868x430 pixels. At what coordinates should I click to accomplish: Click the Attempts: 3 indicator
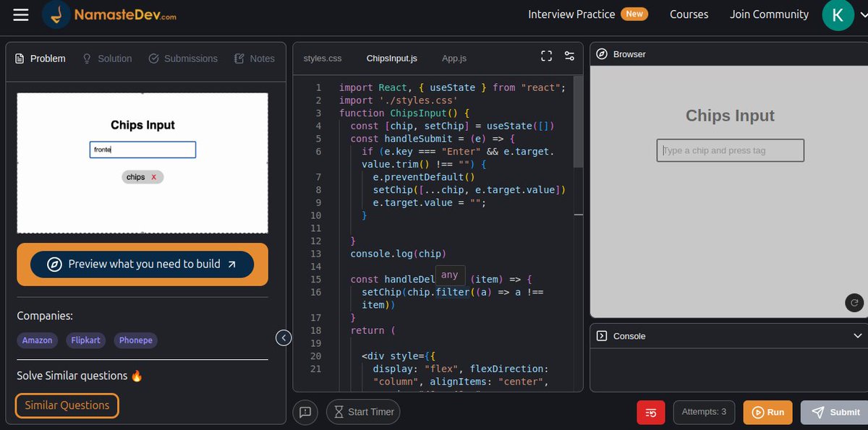[x=704, y=412]
